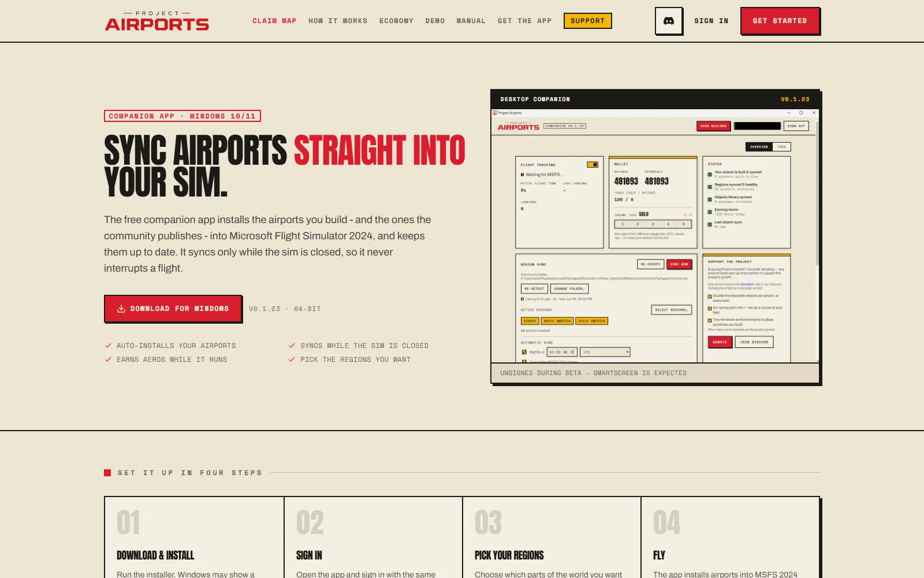Go to How It Works in the navigation

coord(338,21)
